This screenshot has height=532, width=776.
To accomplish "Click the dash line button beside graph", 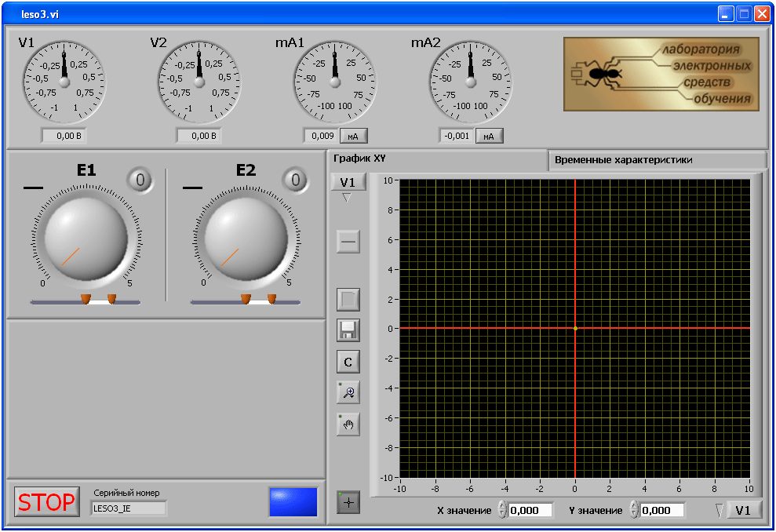I will [348, 242].
